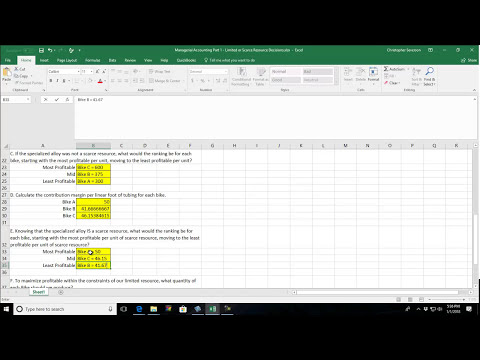Select the Sheet1 worksheet tab
This screenshot has height=360, width=480.
[39, 292]
